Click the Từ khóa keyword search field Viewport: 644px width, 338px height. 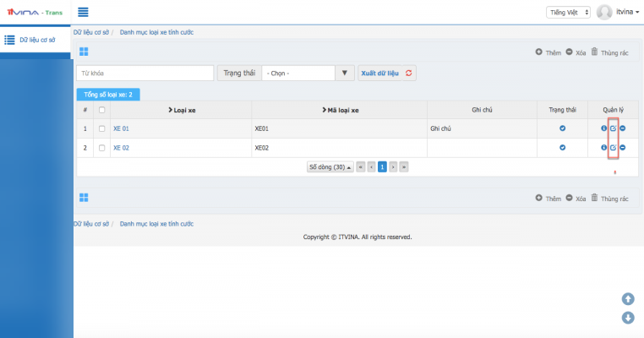pos(145,74)
